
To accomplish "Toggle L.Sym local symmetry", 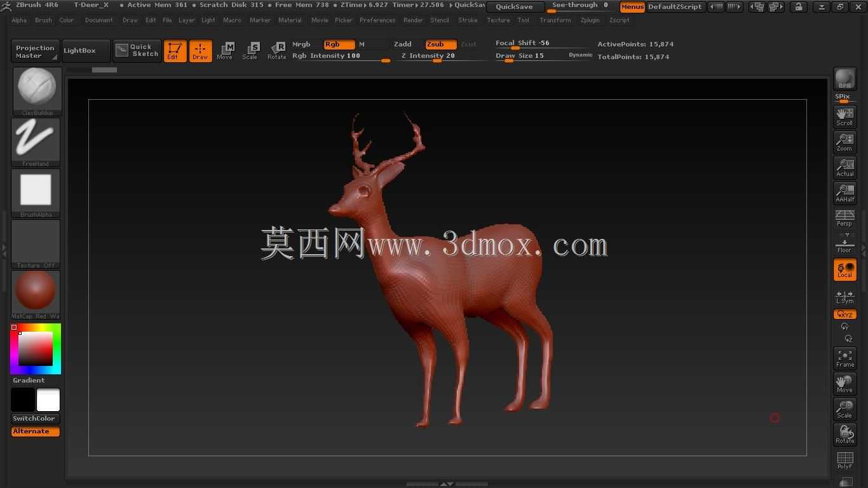I will click(x=844, y=297).
